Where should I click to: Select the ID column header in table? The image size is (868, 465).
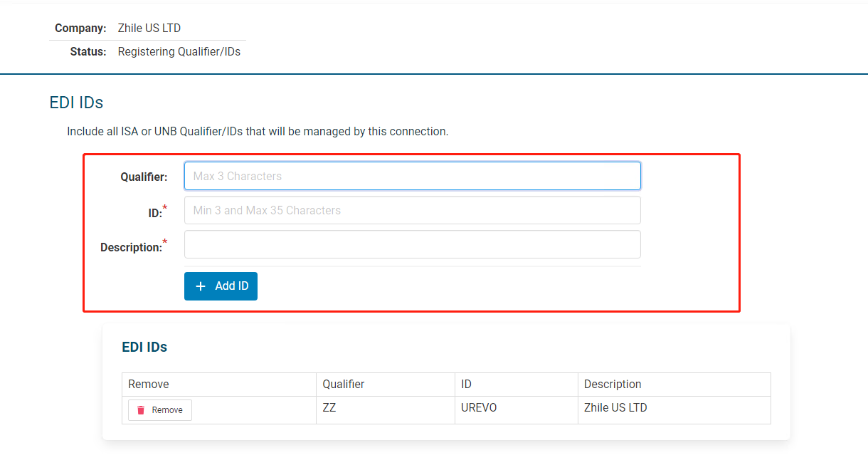(467, 384)
